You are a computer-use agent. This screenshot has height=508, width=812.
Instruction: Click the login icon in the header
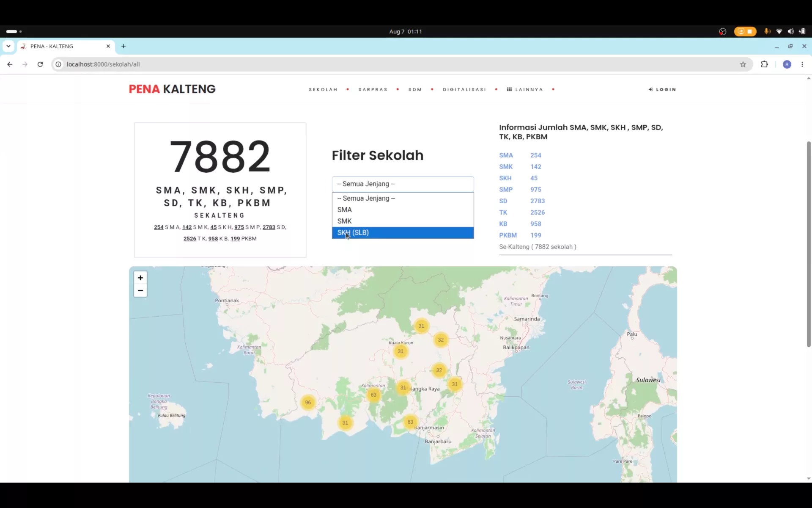point(651,89)
